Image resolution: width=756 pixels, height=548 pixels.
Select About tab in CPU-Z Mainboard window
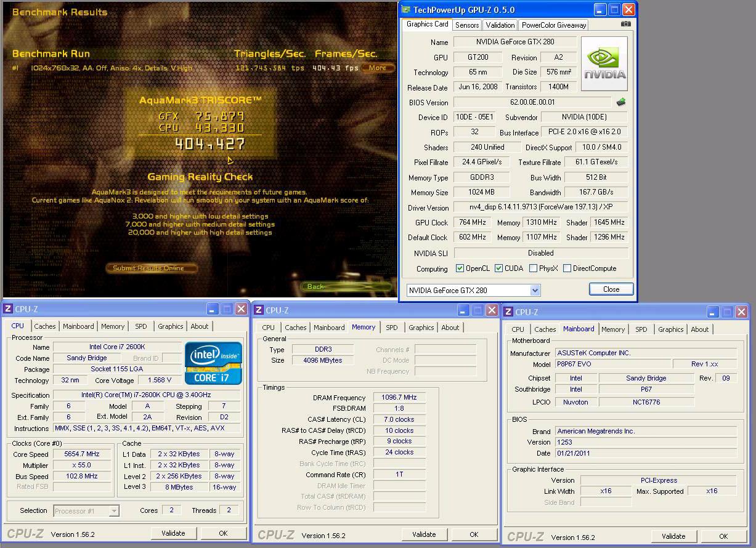[x=700, y=329]
